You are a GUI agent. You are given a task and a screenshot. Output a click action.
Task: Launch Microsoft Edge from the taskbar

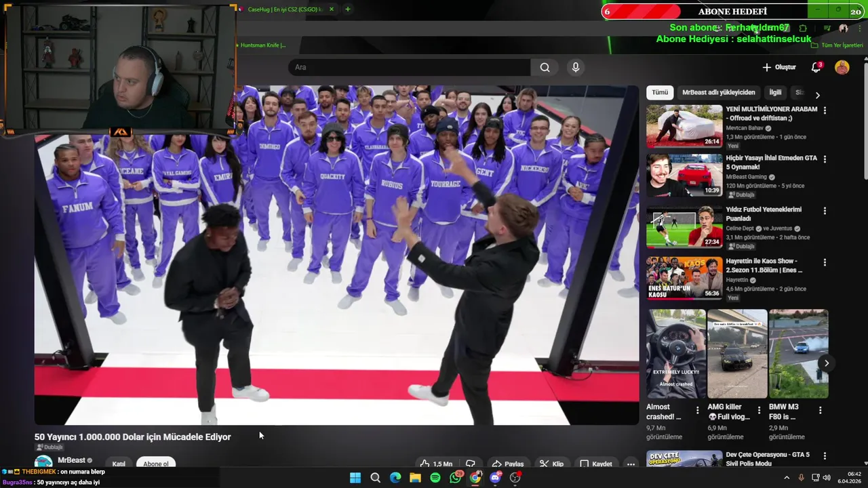coord(395,478)
